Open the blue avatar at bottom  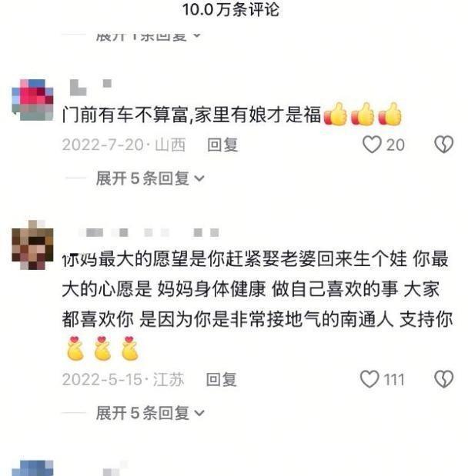coord(32,468)
